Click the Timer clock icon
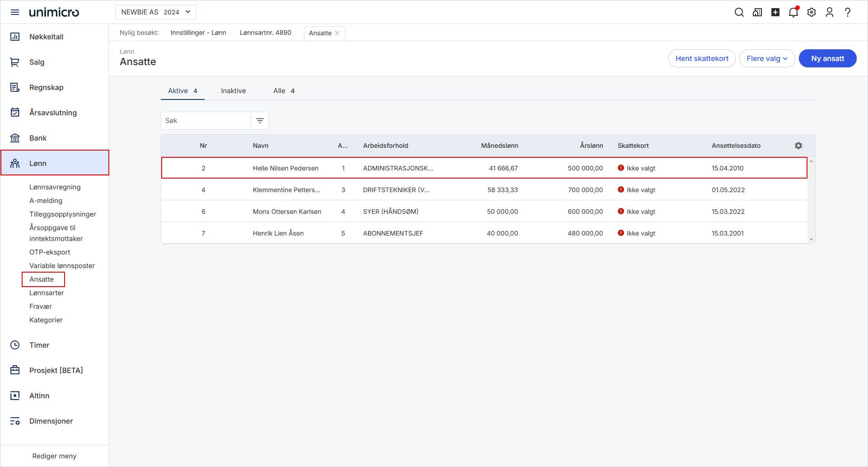Image resolution: width=868 pixels, height=467 pixels. click(x=15, y=345)
